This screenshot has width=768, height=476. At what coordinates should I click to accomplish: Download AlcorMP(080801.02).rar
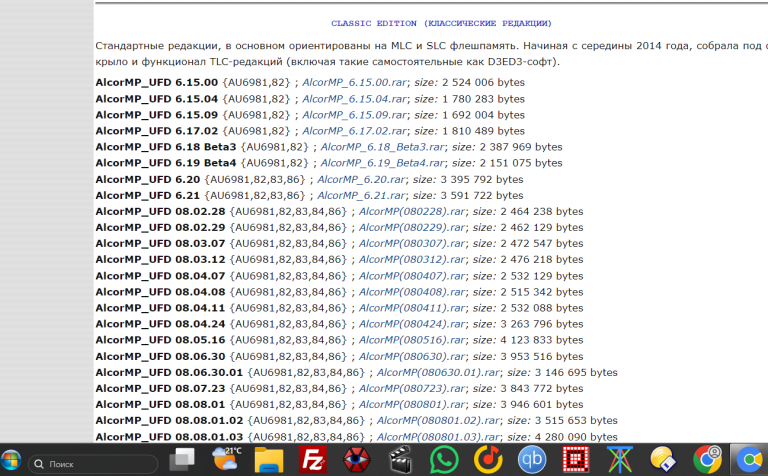click(x=438, y=421)
